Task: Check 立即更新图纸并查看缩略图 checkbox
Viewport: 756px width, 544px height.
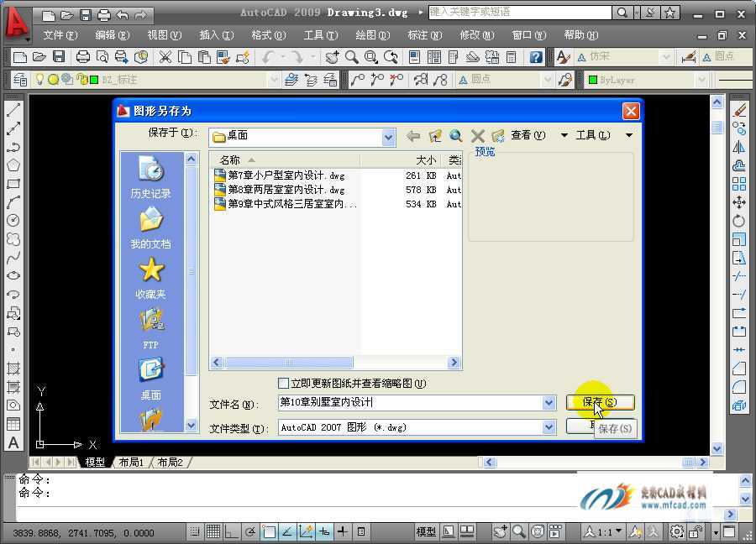Action: point(284,384)
